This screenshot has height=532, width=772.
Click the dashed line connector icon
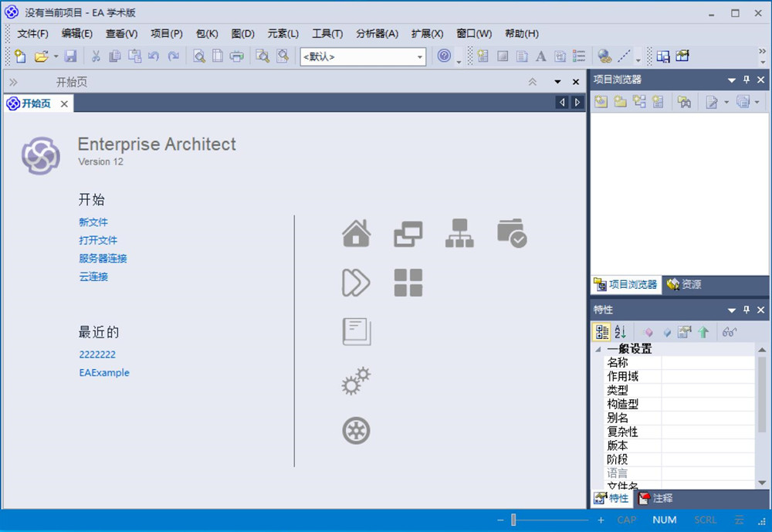pyautogui.click(x=624, y=56)
